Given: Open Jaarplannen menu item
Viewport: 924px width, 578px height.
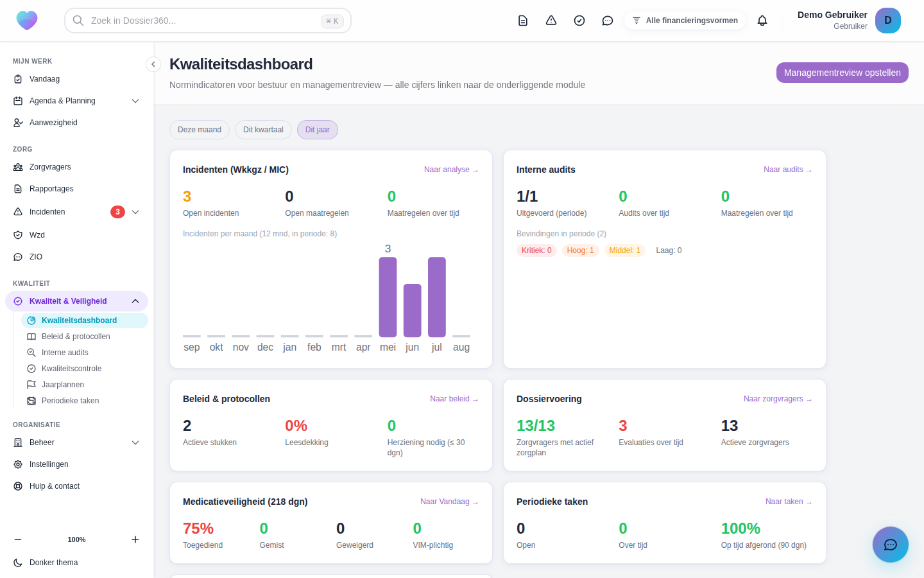Looking at the screenshot, I should [x=85, y=385].
